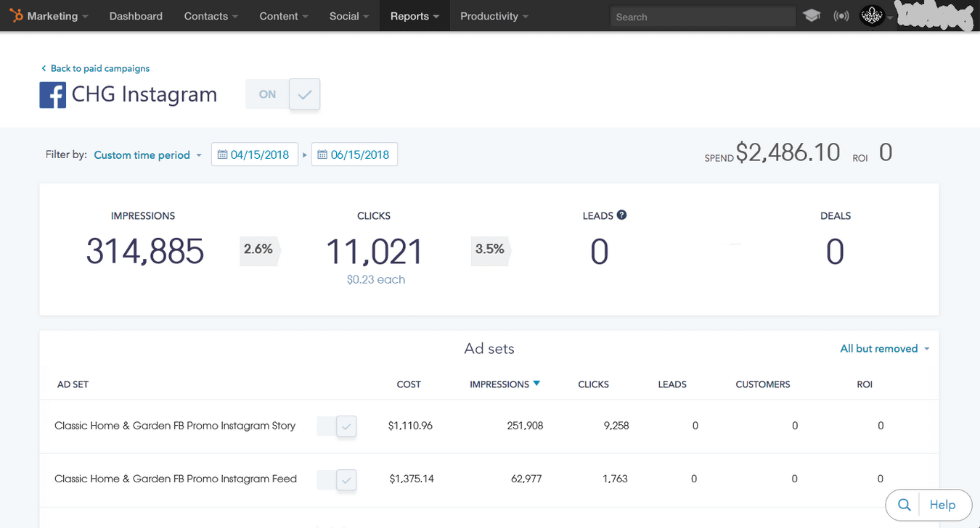The width and height of the screenshot is (980, 528).
Task: Sort ad sets by ROI column header
Action: (x=865, y=384)
